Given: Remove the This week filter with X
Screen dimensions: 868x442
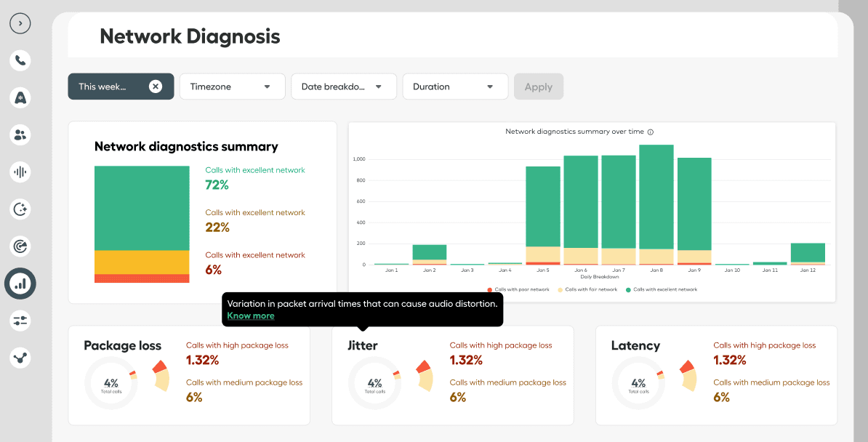Looking at the screenshot, I should point(156,87).
